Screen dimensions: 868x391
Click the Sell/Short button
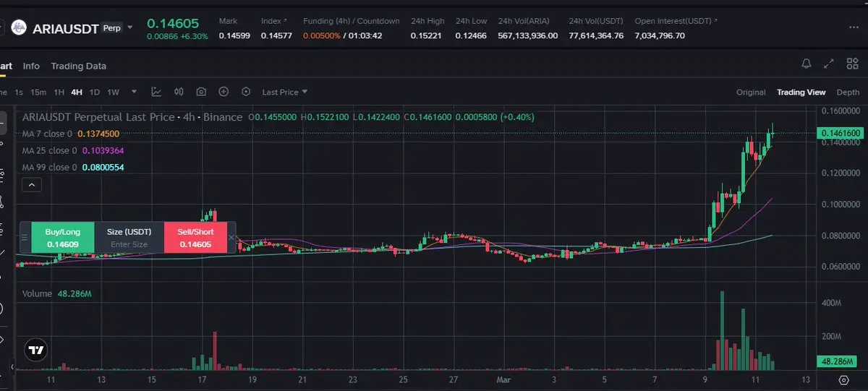click(195, 238)
